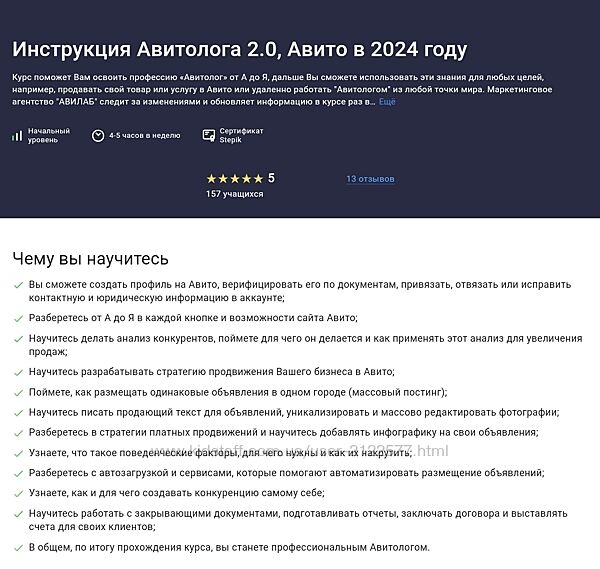The width and height of the screenshot is (600, 569).
Task: Click the checkmark beside "В общем, по итогу"
Action: 18,548
